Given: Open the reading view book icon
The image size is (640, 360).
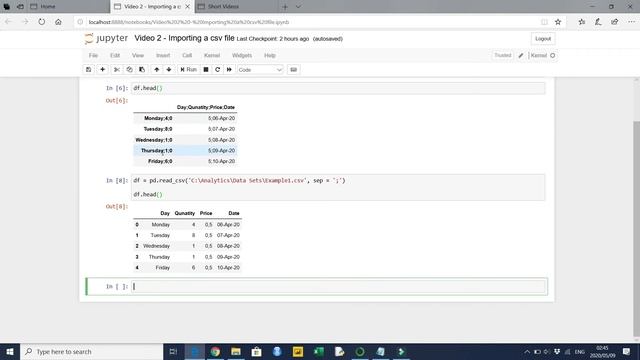Looking at the screenshot, I should click(x=544, y=22).
